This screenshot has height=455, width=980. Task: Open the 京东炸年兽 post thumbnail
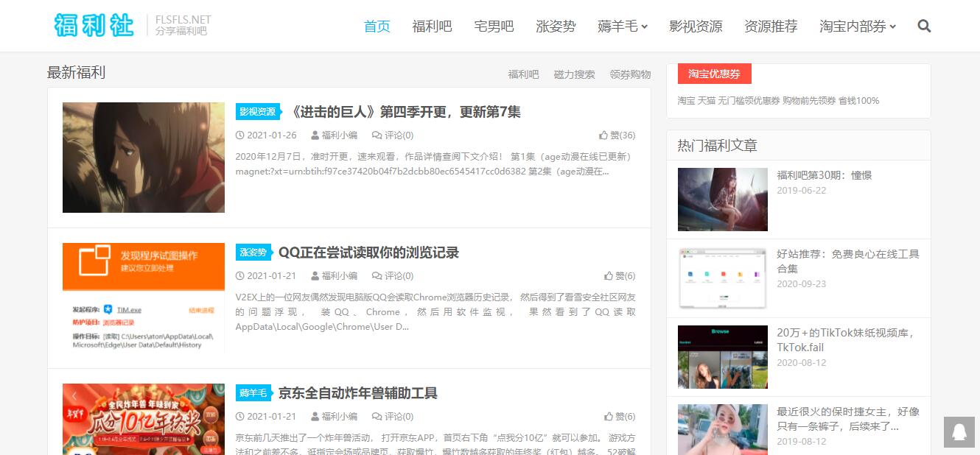[144, 419]
